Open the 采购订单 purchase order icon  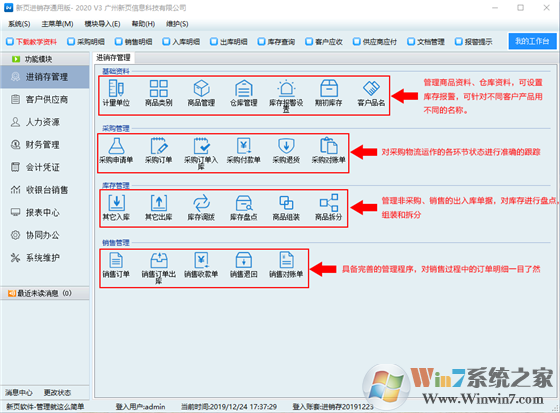(x=159, y=150)
